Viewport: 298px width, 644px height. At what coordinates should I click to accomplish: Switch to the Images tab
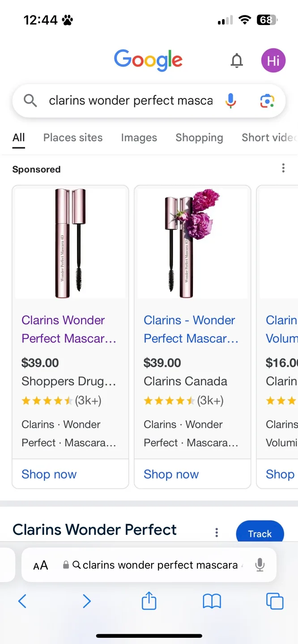click(139, 138)
